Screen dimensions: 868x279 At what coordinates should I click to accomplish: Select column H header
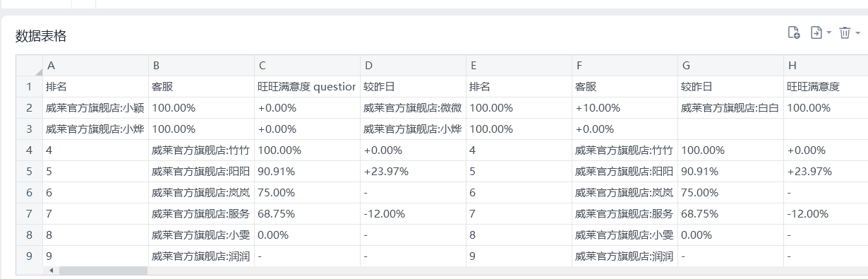pyautogui.click(x=826, y=66)
